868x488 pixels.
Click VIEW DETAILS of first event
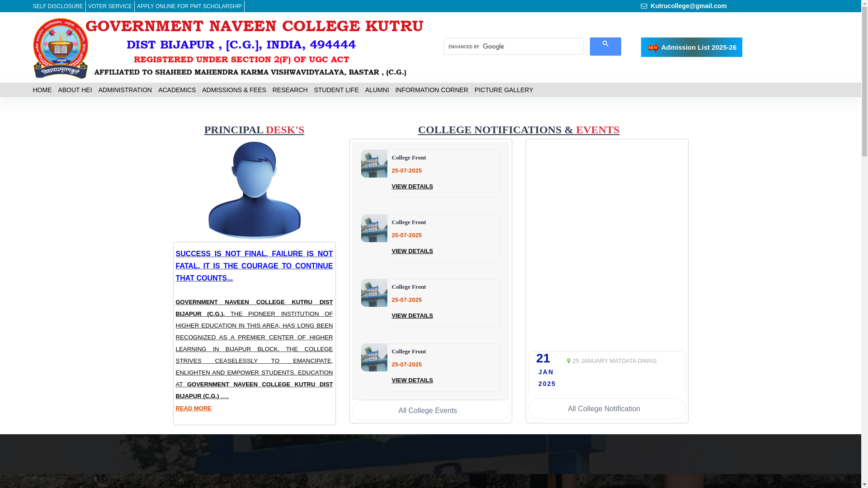412,187
